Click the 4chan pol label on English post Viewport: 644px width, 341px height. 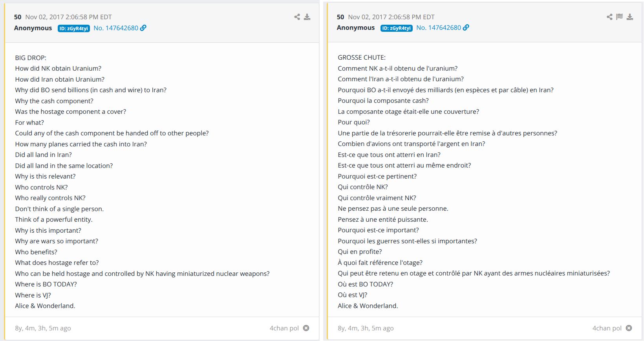point(284,328)
